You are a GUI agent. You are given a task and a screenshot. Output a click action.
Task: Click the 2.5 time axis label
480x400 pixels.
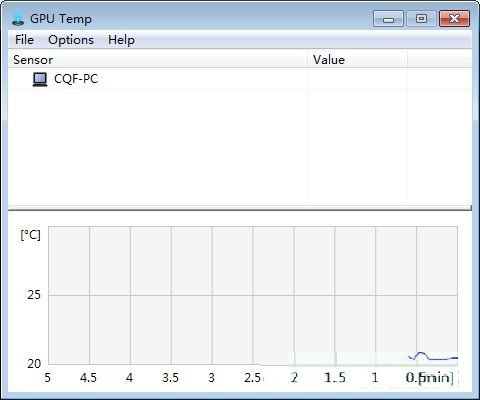252,378
